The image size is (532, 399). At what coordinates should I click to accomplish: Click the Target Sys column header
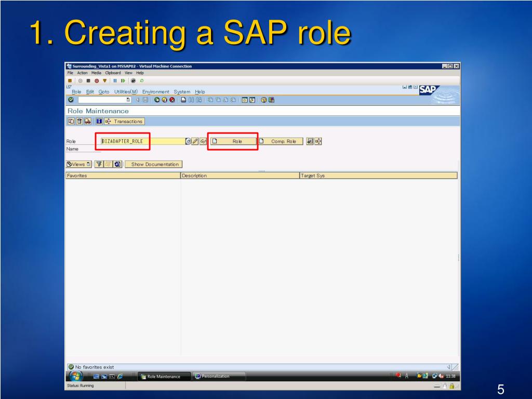379,176
